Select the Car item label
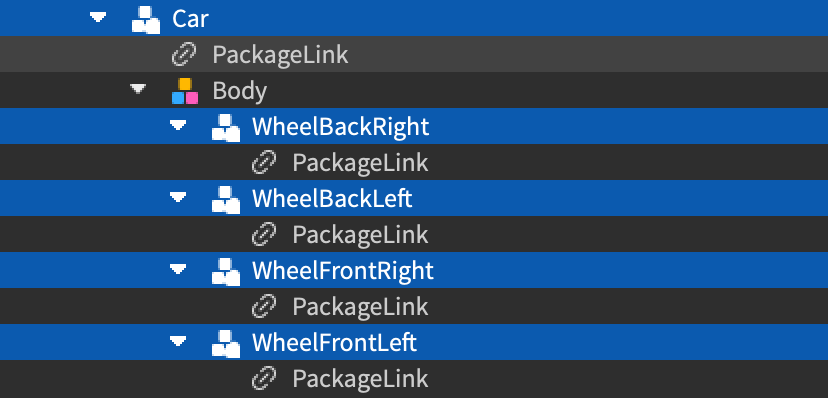Viewport: 828px width, 398px height. (x=190, y=19)
